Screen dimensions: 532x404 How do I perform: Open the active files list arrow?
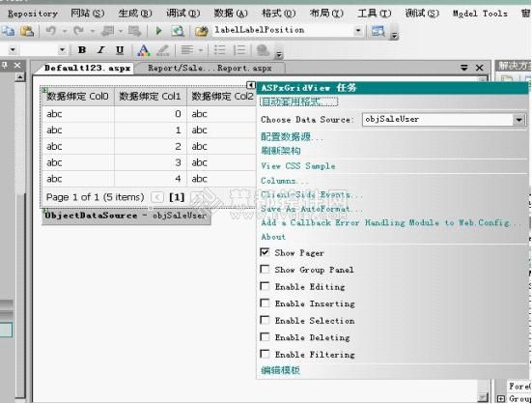[x=463, y=68]
